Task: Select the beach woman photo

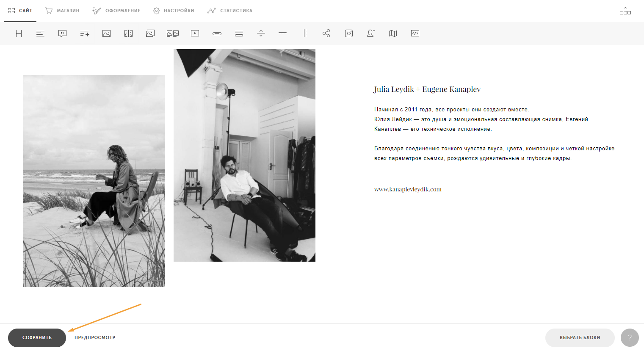Action: pyautogui.click(x=94, y=181)
